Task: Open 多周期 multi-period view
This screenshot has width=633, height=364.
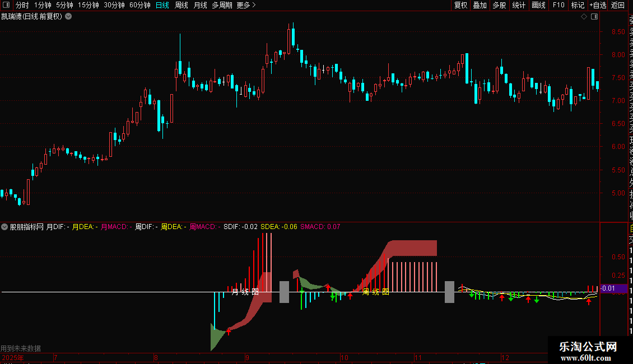Action: 222,5
